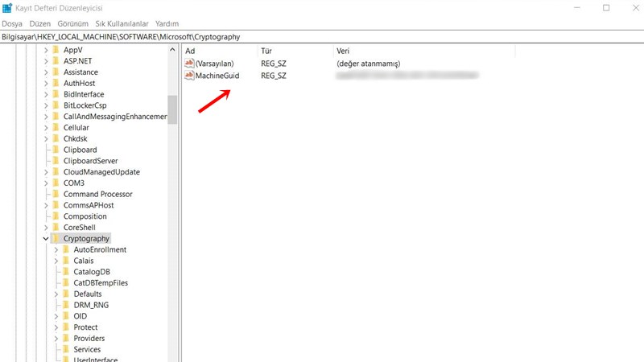644x362 pixels.
Task: Open the Dosya menu
Action: 12,24
